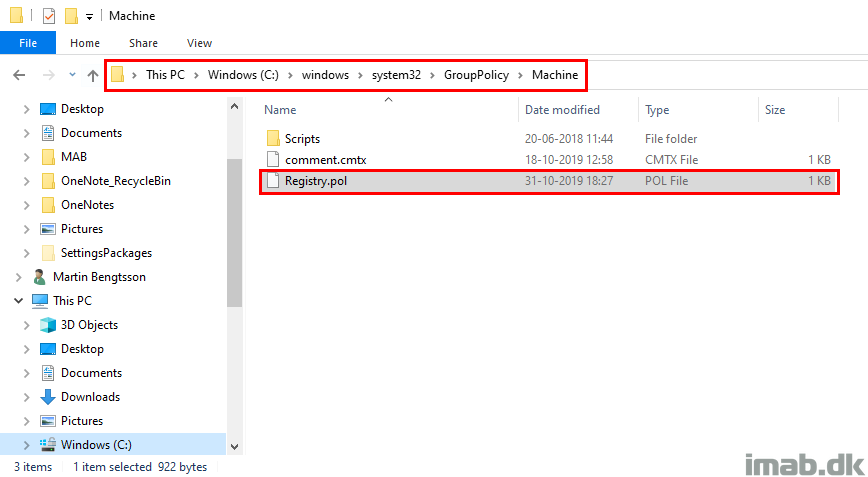The height and width of the screenshot is (477, 868).
Task: Click the Forward navigation arrow
Action: coord(49,75)
